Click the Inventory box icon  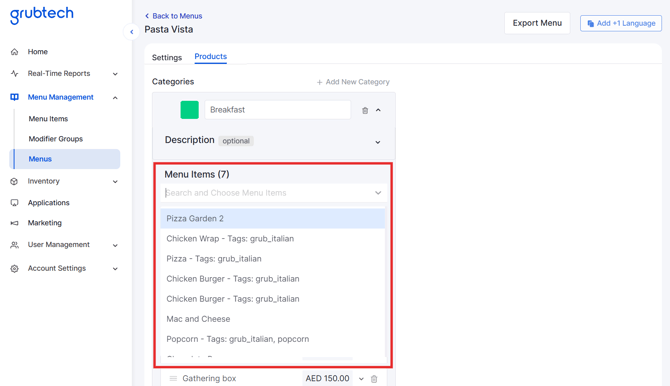(x=14, y=181)
